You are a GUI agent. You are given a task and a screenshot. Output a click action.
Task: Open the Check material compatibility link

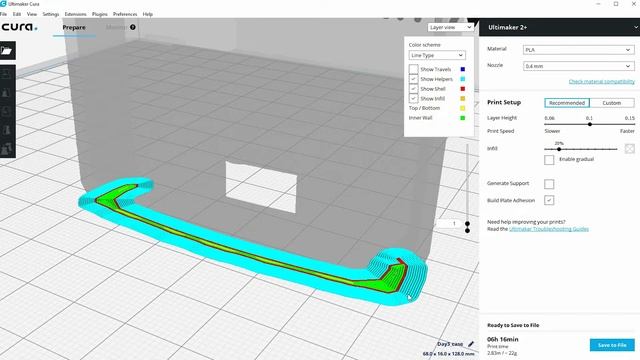pyautogui.click(x=602, y=82)
